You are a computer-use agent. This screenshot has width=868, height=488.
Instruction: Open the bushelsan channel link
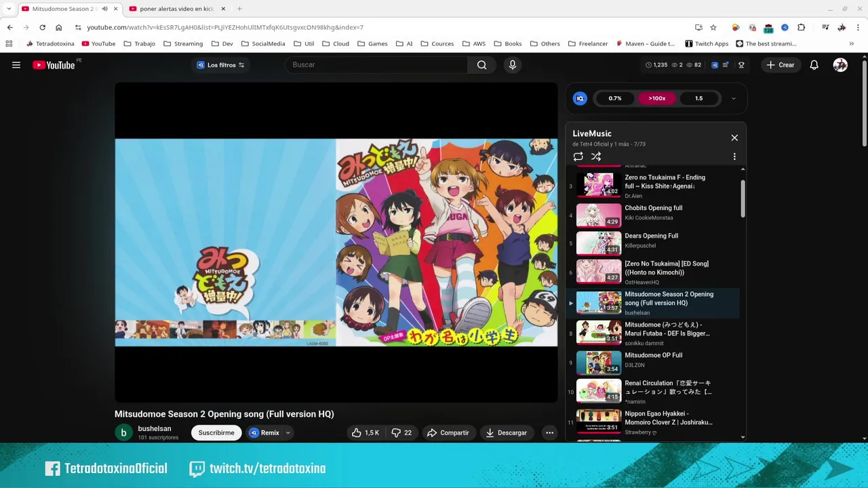pyautogui.click(x=155, y=428)
